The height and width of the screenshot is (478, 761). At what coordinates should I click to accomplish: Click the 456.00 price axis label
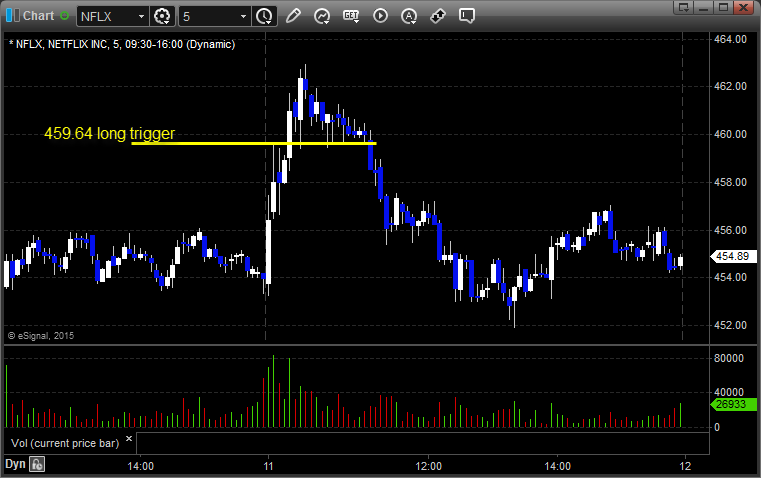tap(730, 230)
